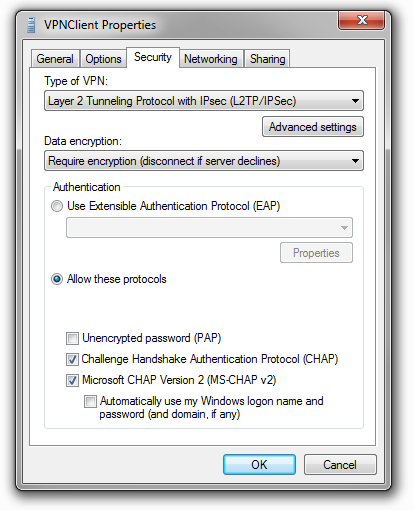Toggle Microsoft CHAP Version 2 checkbox
The width and height of the screenshot is (414, 511).
72,380
